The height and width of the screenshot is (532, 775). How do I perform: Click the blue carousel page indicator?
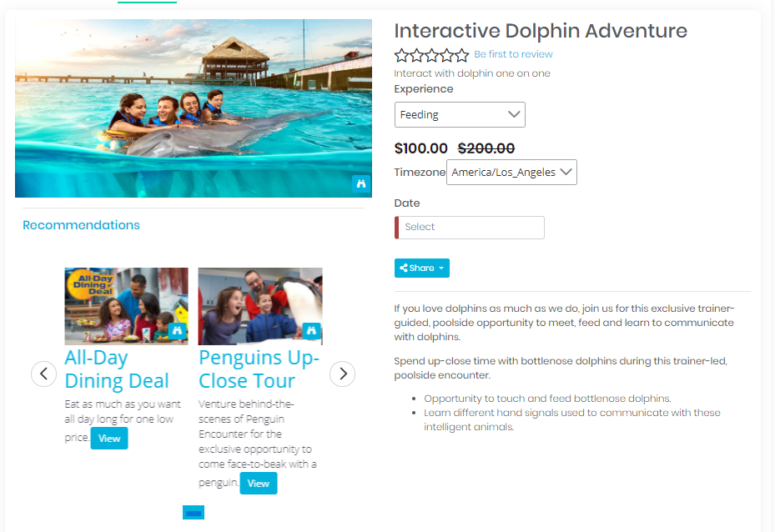click(x=194, y=513)
